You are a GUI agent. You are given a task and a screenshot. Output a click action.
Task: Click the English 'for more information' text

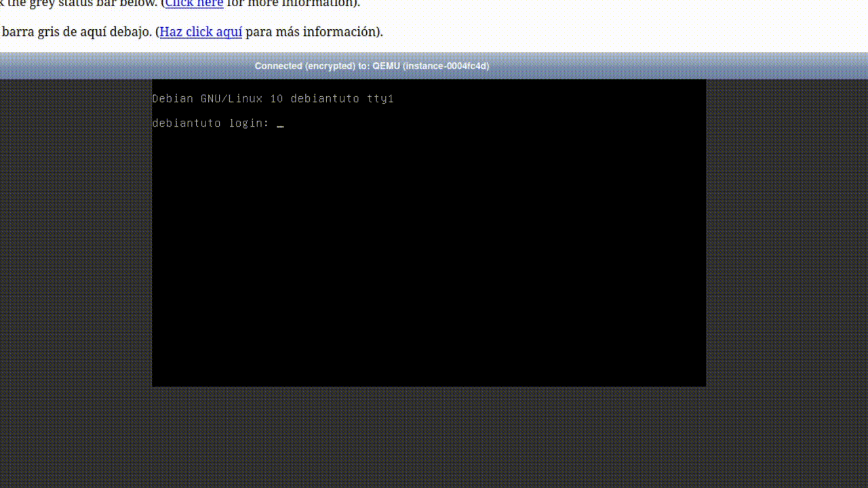coord(290,3)
